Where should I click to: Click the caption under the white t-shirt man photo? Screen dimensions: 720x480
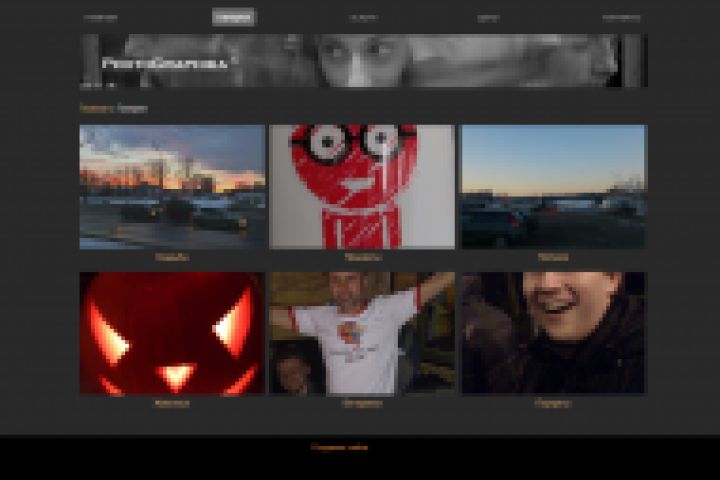(x=362, y=404)
